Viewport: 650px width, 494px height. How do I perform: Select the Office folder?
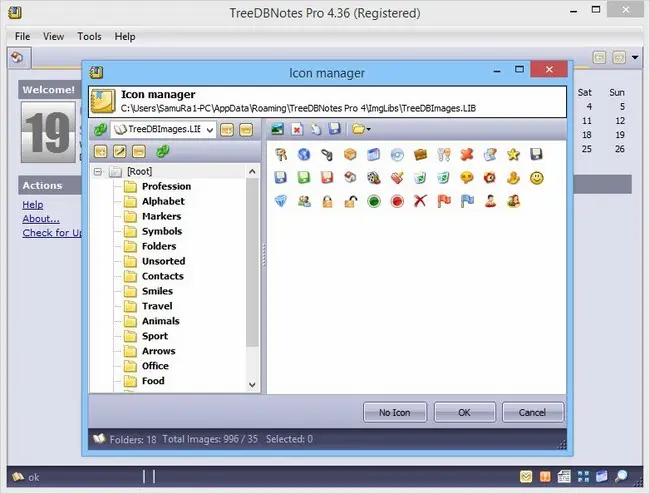tap(155, 366)
